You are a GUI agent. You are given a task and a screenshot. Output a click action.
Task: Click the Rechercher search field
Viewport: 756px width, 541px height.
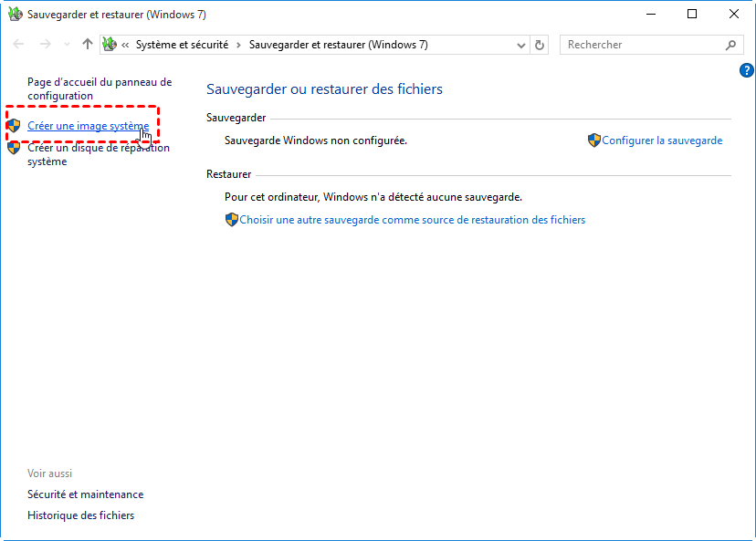[651, 45]
